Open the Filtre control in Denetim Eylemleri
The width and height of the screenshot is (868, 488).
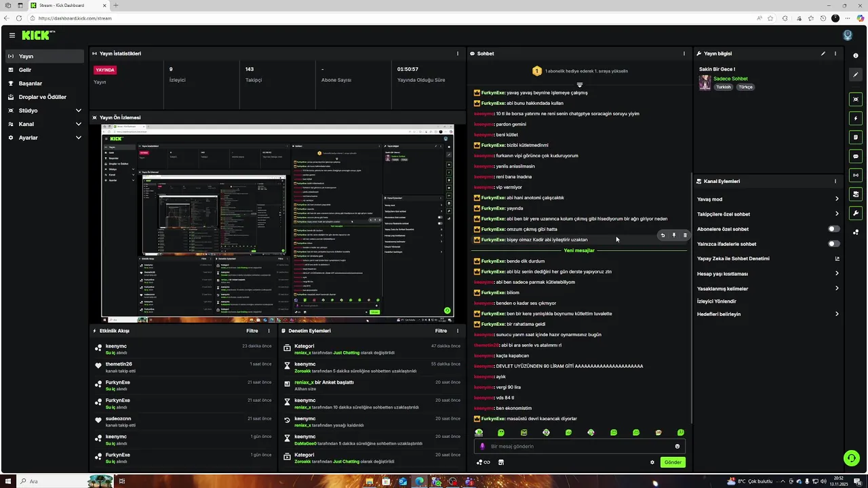(441, 331)
